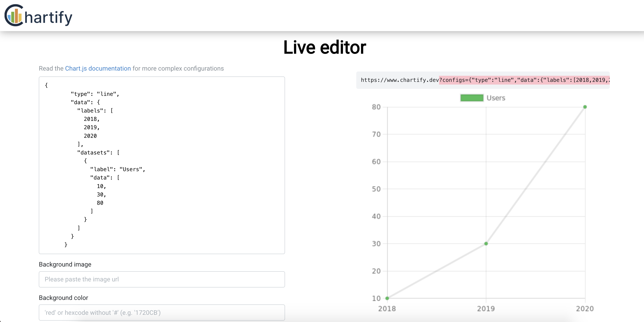Click the Users legend label

pos(496,98)
